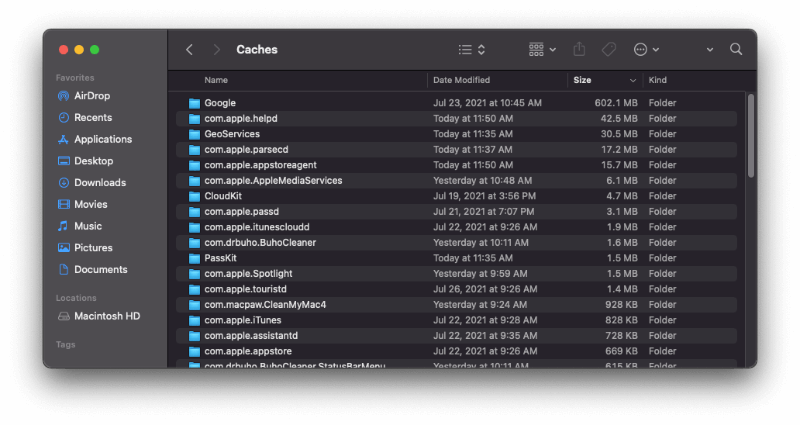This screenshot has height=425, width=800.
Task: Click the 602.1 MB size value
Action: click(616, 103)
